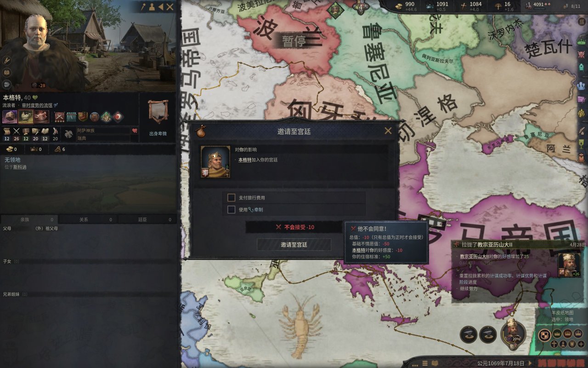
Task: Expand more map modes with the plus icon
Action: coord(581,344)
